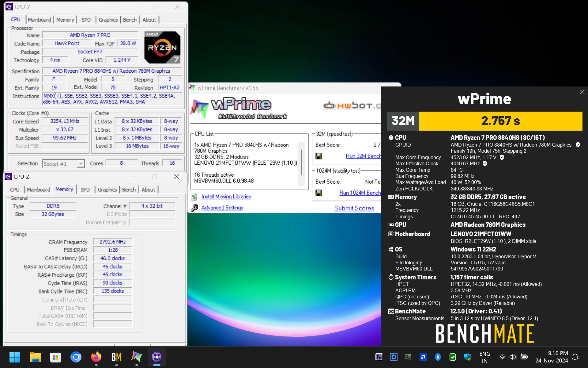Click Submit Scores link
The width and height of the screenshot is (588, 368).
pos(354,208)
